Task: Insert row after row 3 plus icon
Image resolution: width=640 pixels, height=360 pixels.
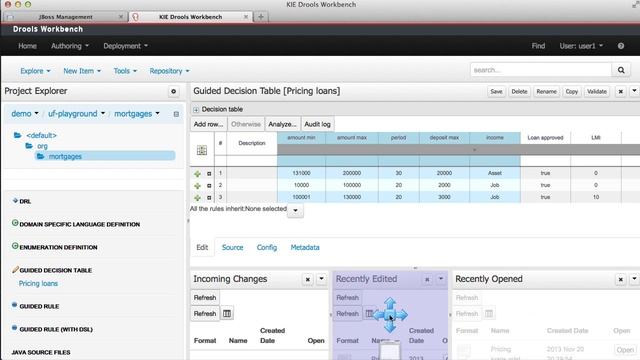Action: 198,198
